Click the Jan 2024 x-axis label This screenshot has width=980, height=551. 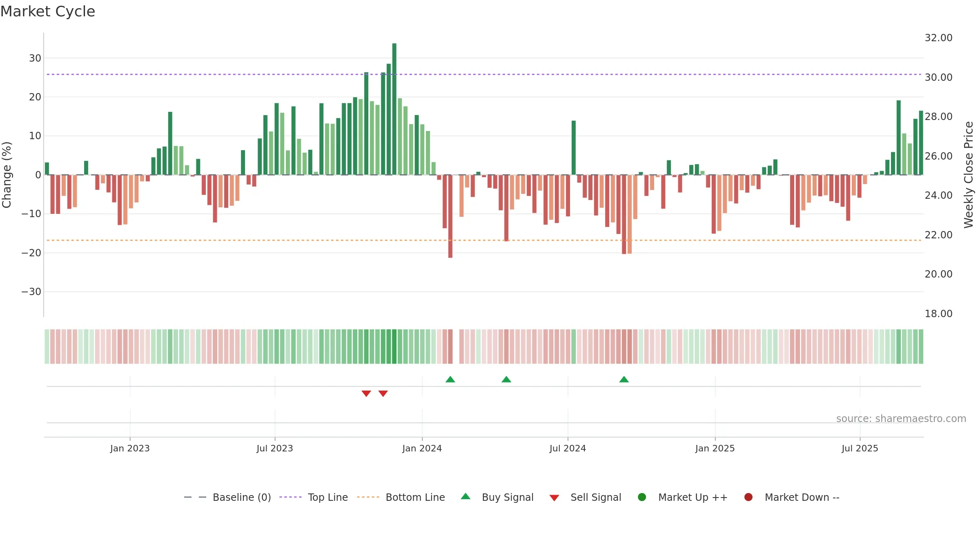click(422, 449)
